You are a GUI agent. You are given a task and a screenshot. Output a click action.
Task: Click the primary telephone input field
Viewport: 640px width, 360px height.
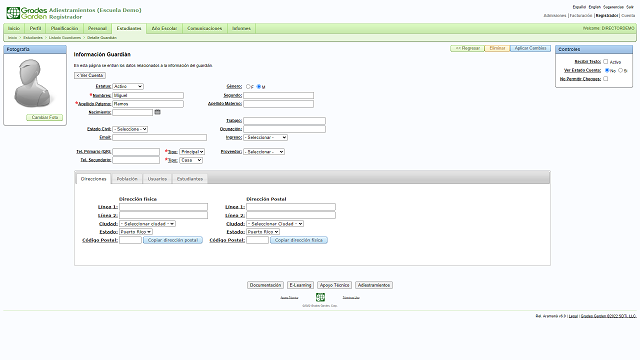point(136,152)
